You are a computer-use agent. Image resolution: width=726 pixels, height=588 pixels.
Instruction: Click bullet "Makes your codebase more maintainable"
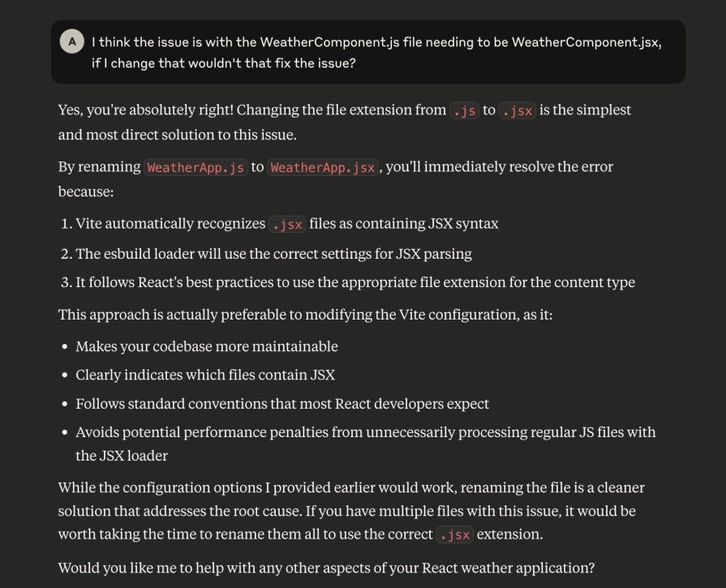(x=206, y=346)
